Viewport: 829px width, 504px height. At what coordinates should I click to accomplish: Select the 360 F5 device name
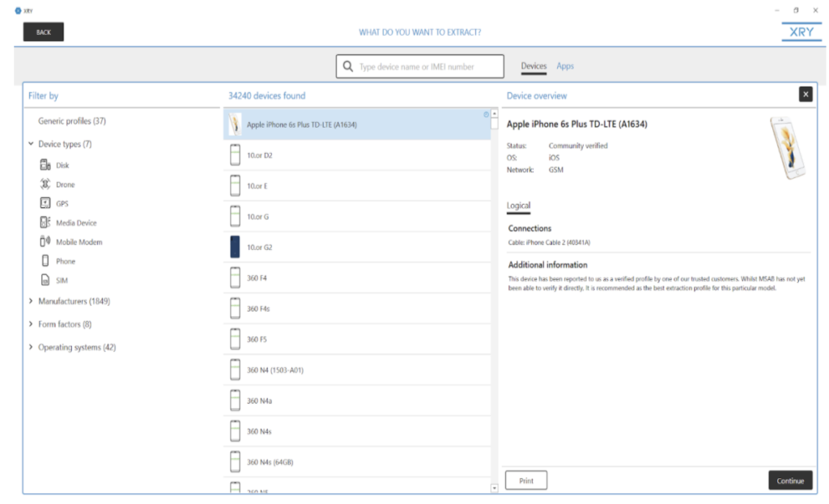[257, 339]
